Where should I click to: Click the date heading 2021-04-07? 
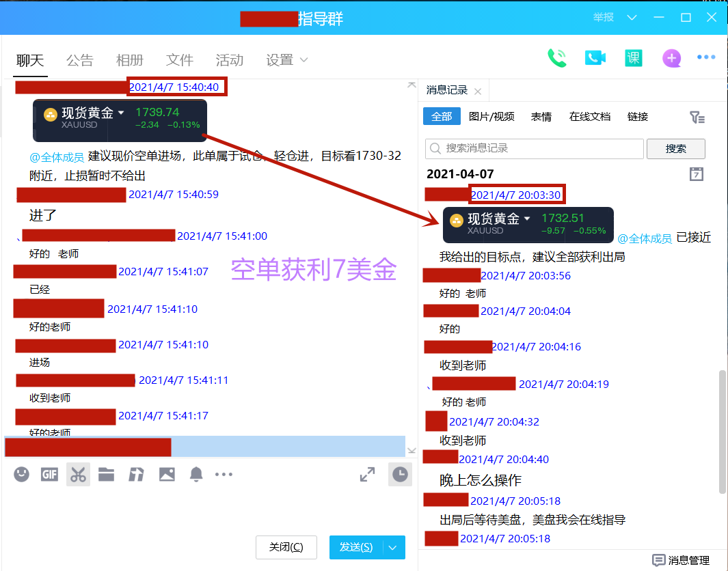[460, 174]
